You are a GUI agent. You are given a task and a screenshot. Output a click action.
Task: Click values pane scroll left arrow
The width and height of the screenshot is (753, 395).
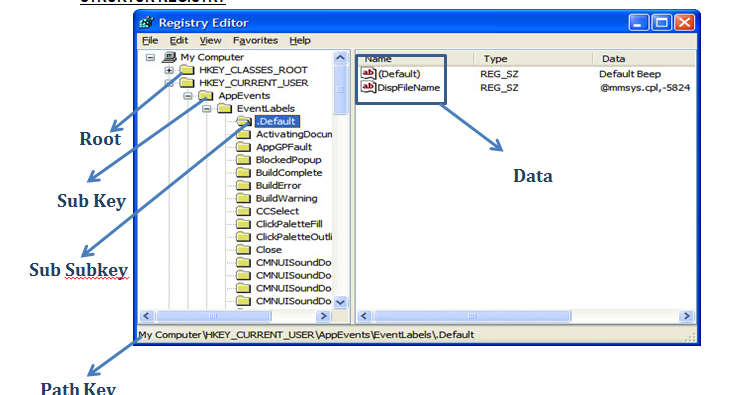click(364, 316)
